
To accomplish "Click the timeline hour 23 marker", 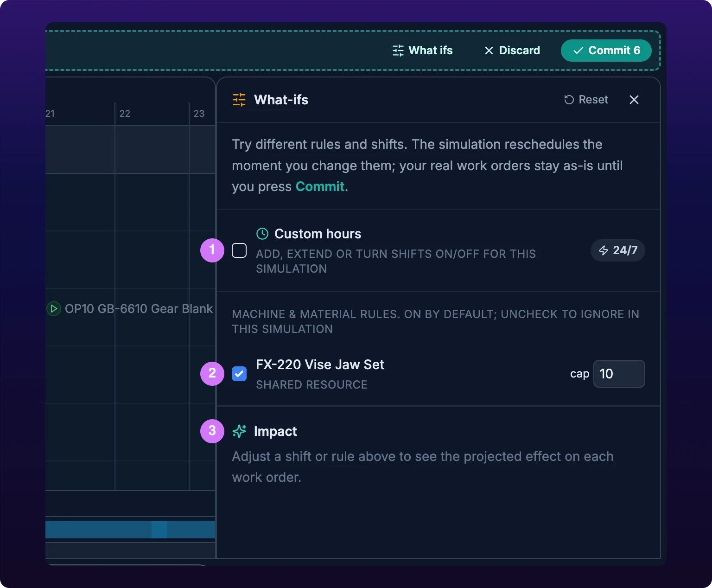I will click(199, 114).
